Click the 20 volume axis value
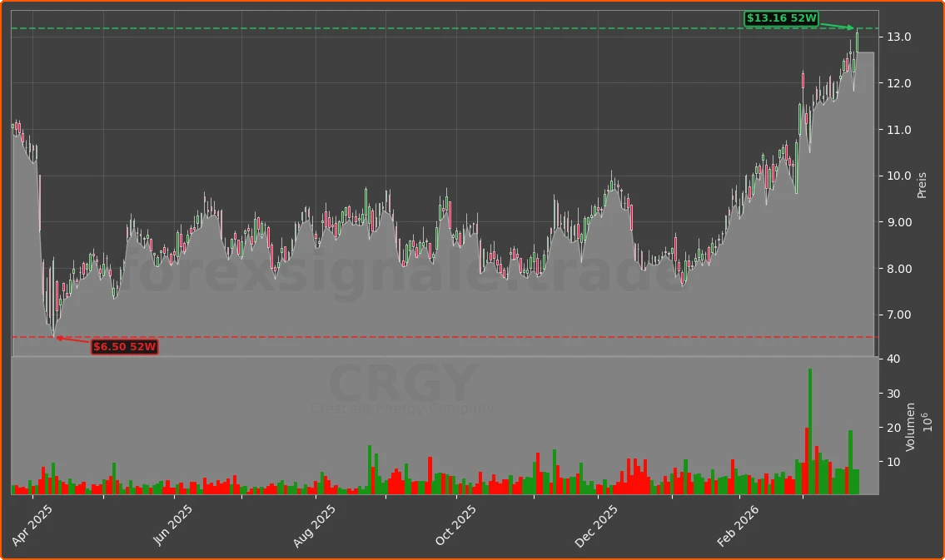 pyautogui.click(x=893, y=429)
